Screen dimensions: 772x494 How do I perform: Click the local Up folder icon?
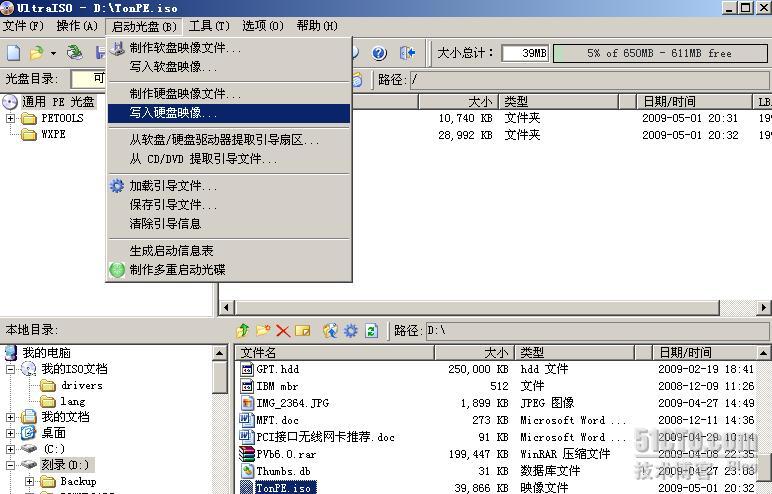pyautogui.click(x=243, y=330)
